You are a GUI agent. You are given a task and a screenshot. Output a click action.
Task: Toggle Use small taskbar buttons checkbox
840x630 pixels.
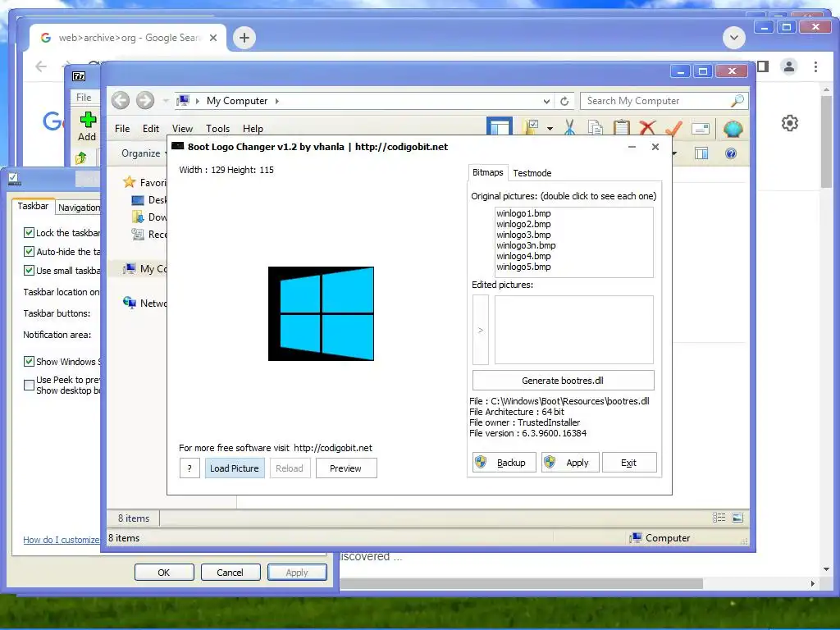pyautogui.click(x=29, y=270)
